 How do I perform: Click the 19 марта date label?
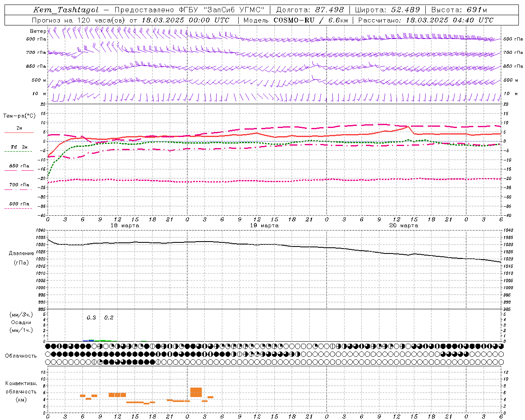pos(264,226)
